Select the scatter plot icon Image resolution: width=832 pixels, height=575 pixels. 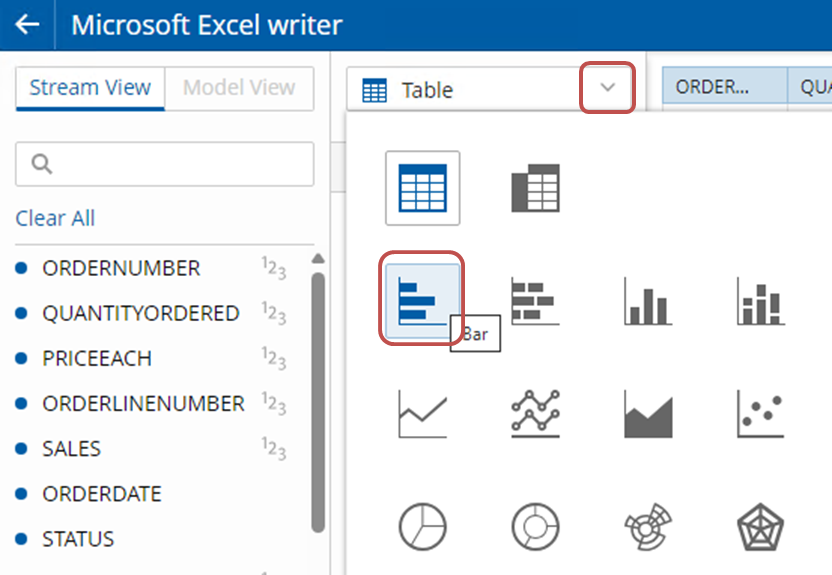(760, 414)
